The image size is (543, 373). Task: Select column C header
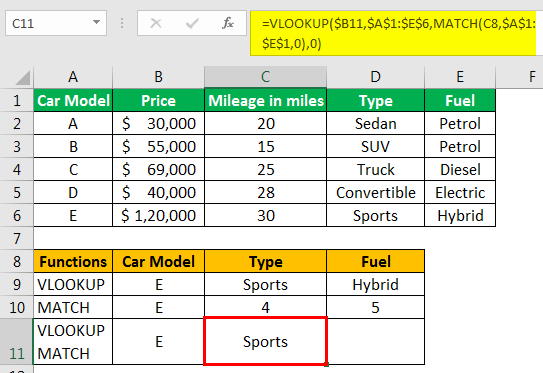[x=266, y=77]
